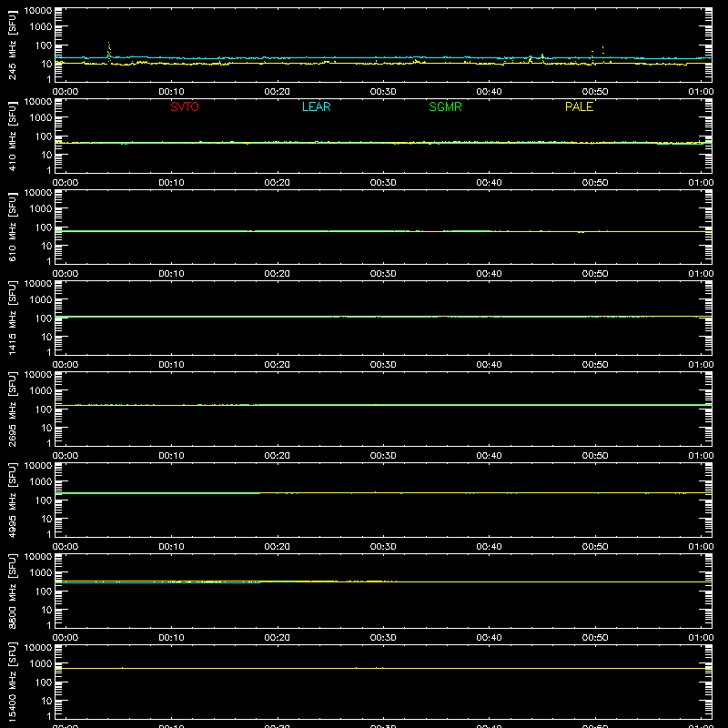Click the cyan LEAR station legend label
The image size is (728, 728).
pos(316,106)
